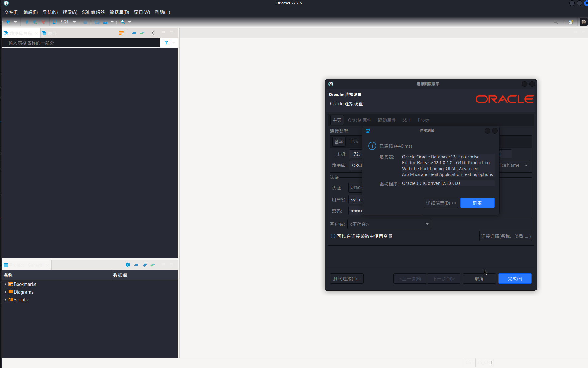Screen dimensions: 588x368
Task: Click the 数据源 column header
Action: [x=145, y=275]
